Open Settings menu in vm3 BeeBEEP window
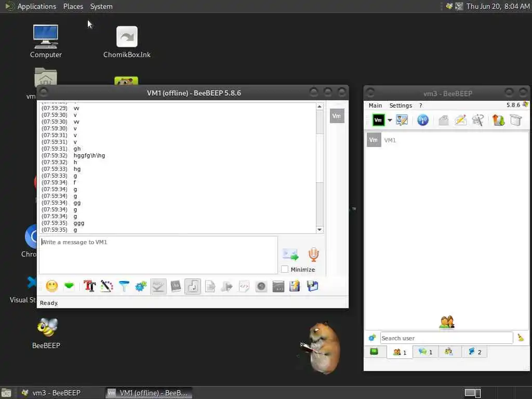 401,105
